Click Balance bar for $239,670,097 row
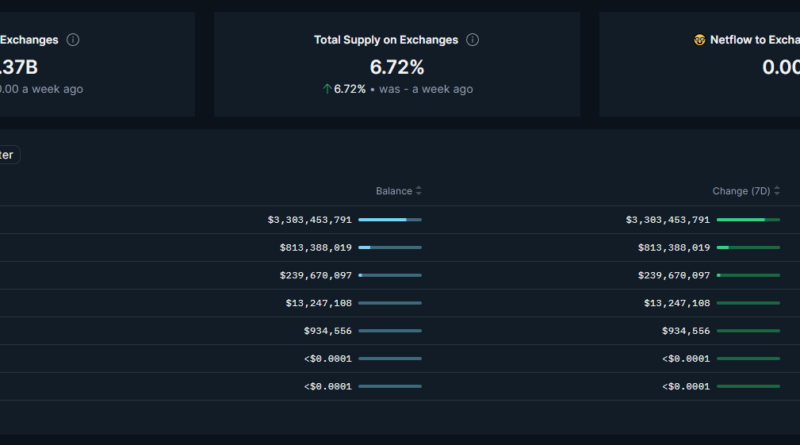Image resolution: width=800 pixels, height=445 pixels. coord(390,275)
